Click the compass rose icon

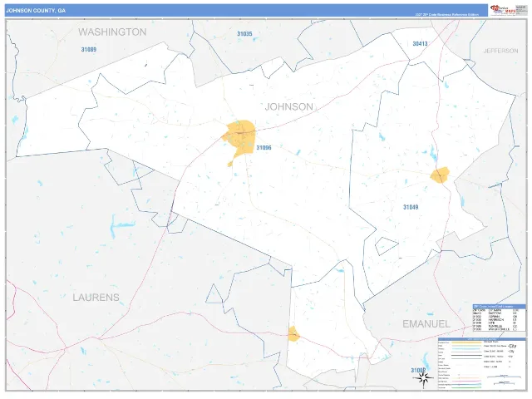point(423,377)
